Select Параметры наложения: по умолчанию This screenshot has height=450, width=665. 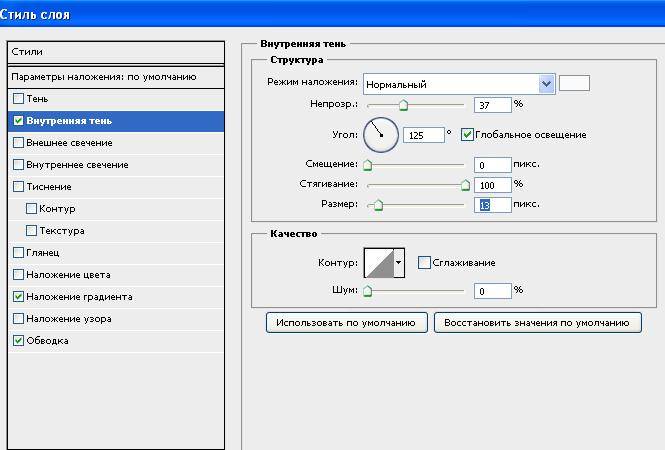pos(113,77)
